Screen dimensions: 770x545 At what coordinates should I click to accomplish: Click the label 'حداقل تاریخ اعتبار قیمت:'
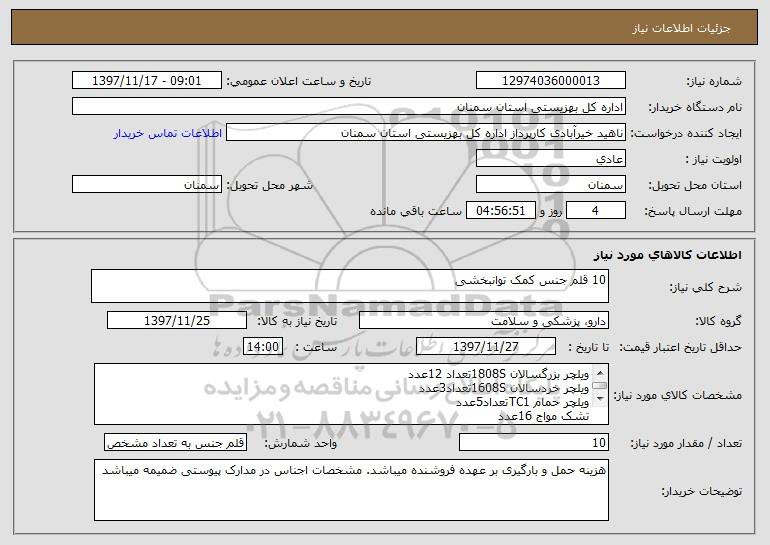click(x=681, y=347)
